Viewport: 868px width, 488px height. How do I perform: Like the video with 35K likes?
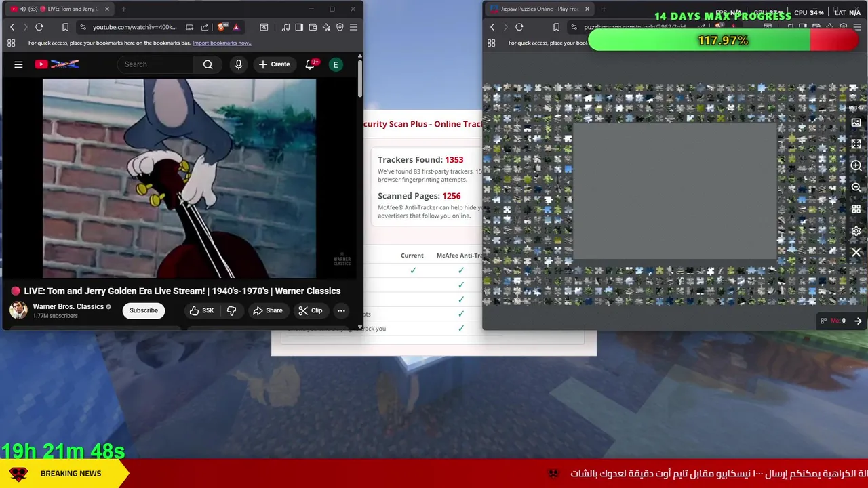coord(201,310)
